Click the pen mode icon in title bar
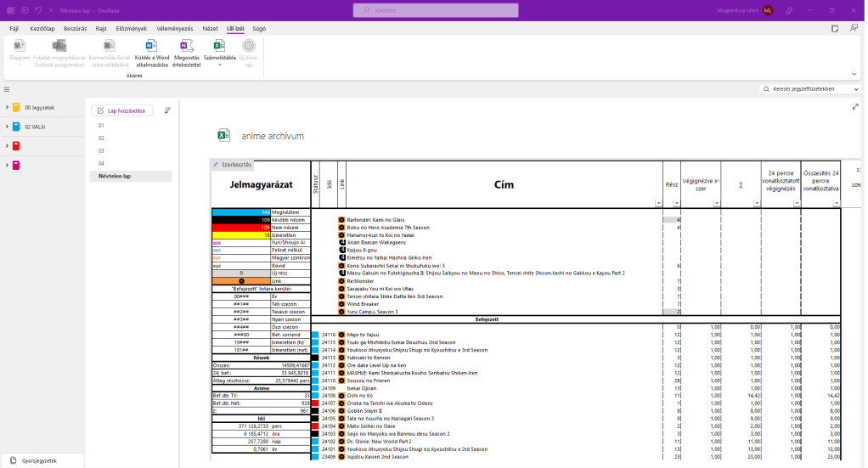This screenshot has height=468, width=868. coord(790,10)
